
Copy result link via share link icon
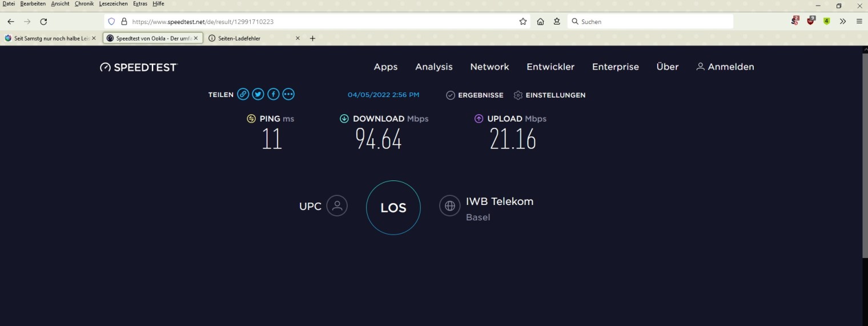click(x=243, y=95)
